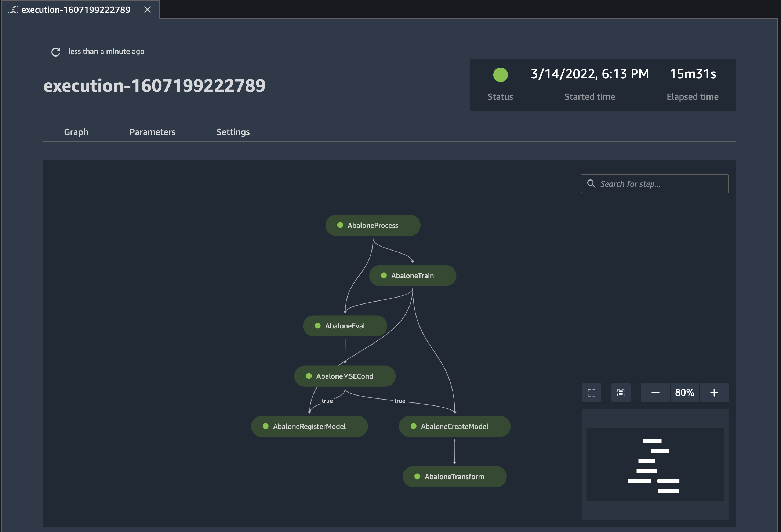Image resolution: width=781 pixels, height=532 pixels.
Task: Click the 80% zoom level display
Action: 685,392
